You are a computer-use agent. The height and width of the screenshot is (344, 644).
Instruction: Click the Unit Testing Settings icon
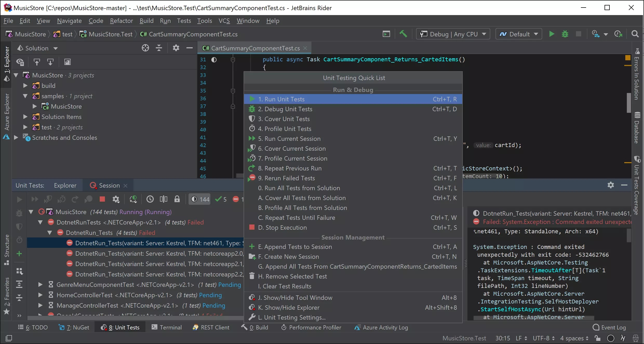[x=252, y=317]
